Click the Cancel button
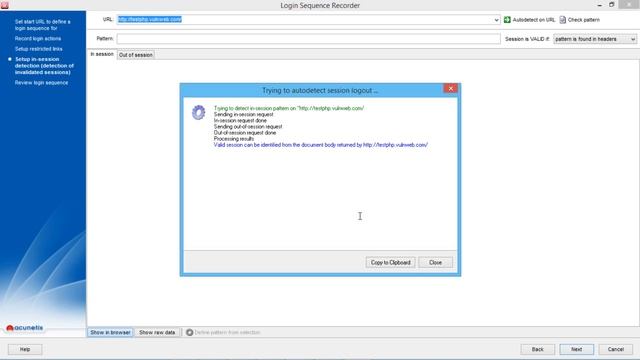This screenshot has height=360, width=640. [x=616, y=349]
